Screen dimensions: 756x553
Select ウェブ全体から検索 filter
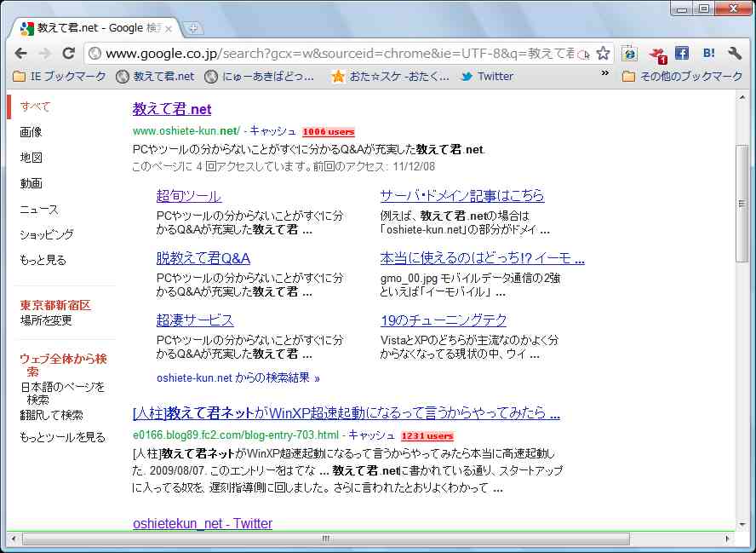coord(63,365)
